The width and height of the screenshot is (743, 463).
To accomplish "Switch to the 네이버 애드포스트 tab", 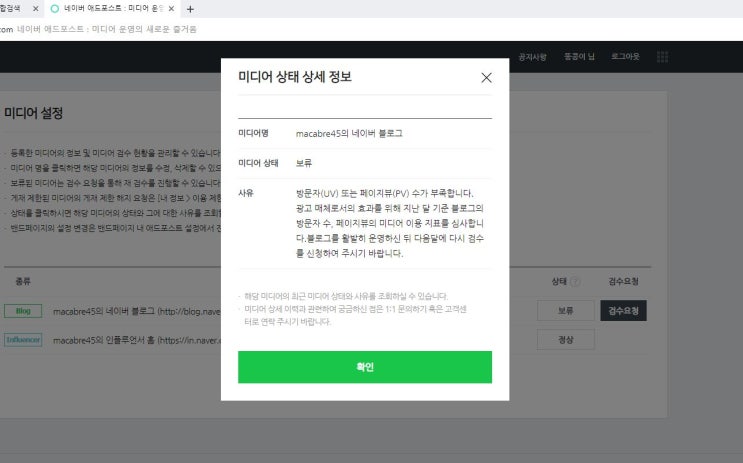I will point(111,9).
